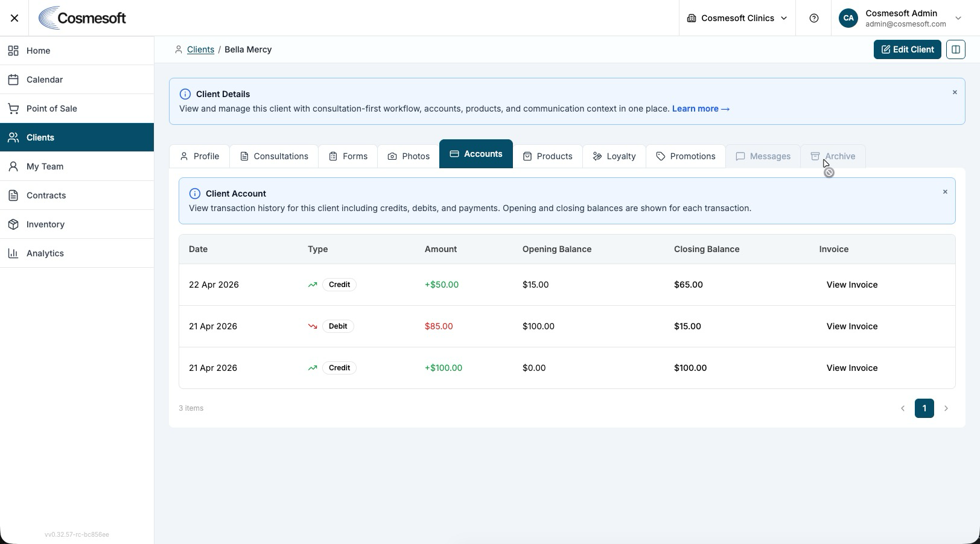This screenshot has height=544, width=980.
Task: Click the +$50.00 amount cell
Action: [x=442, y=285]
